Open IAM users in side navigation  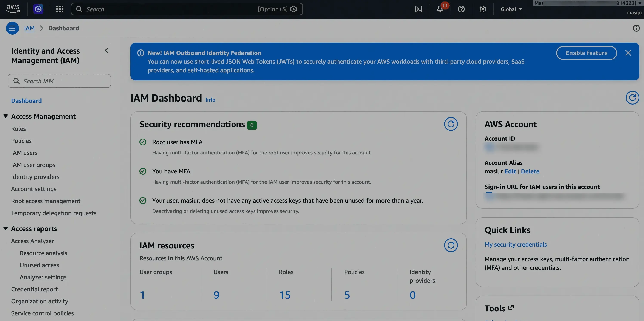(24, 153)
